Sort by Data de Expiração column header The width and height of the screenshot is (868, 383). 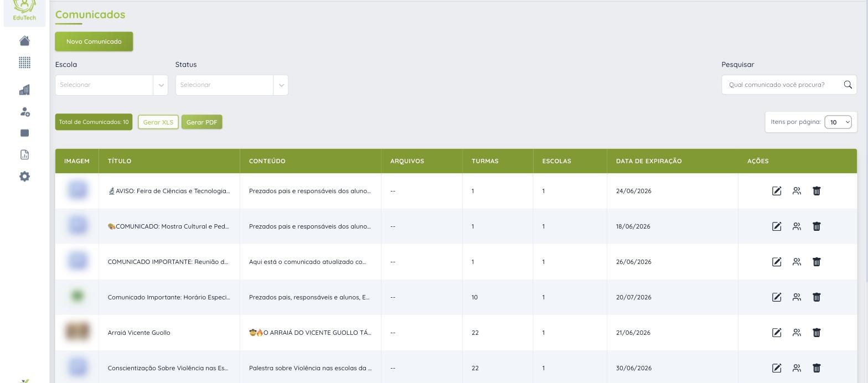[649, 161]
